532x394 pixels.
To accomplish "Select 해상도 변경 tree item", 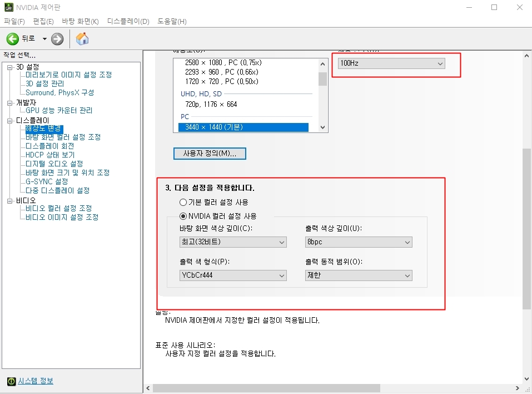I will coord(44,129).
